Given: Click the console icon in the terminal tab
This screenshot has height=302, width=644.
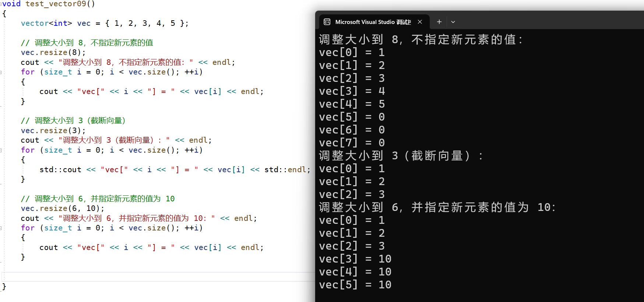Looking at the screenshot, I should click(x=327, y=22).
